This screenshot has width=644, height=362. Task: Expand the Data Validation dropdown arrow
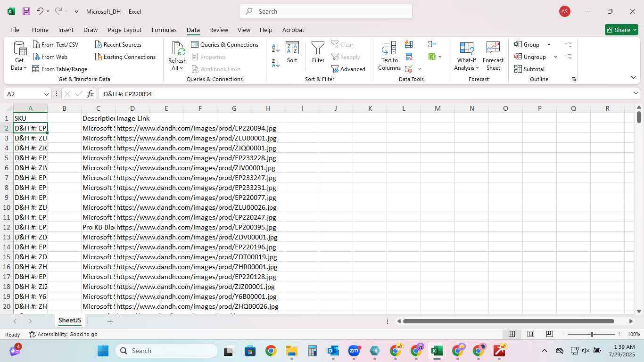point(420,69)
